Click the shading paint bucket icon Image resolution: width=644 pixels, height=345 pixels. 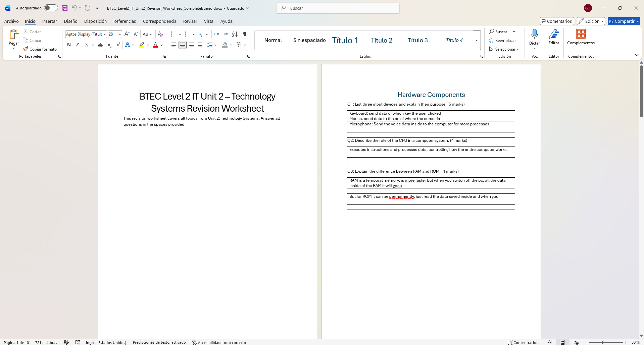[x=225, y=45]
